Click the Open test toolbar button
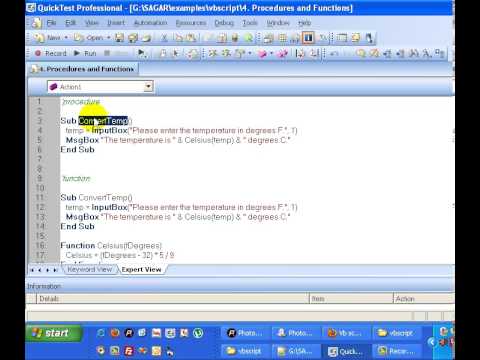 coord(88,38)
